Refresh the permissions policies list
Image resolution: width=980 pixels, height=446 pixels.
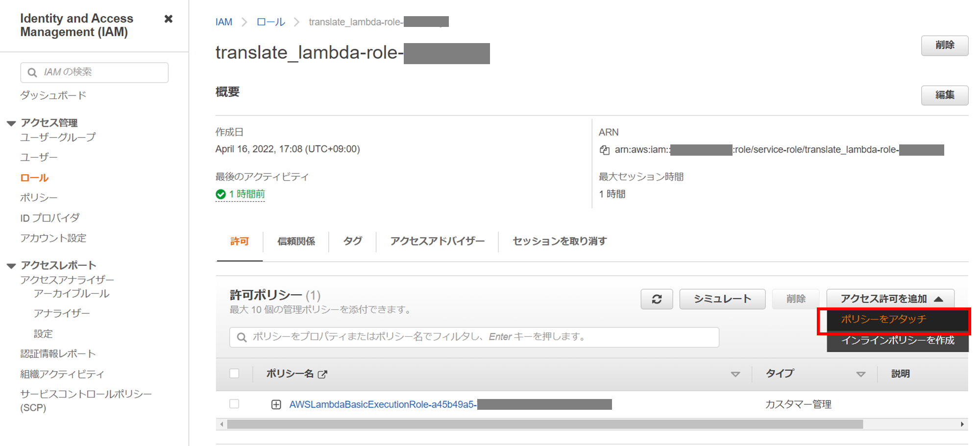click(x=657, y=299)
